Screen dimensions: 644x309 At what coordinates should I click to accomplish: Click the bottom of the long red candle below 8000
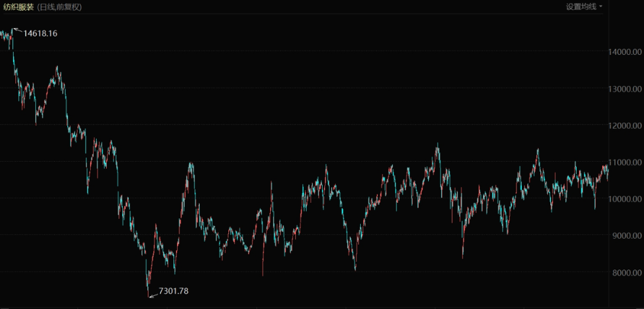[263, 274]
